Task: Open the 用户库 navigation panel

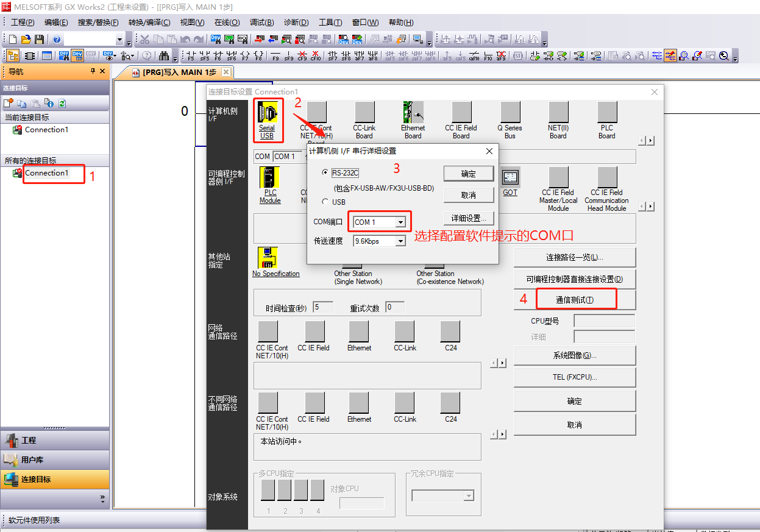Action: click(55, 459)
